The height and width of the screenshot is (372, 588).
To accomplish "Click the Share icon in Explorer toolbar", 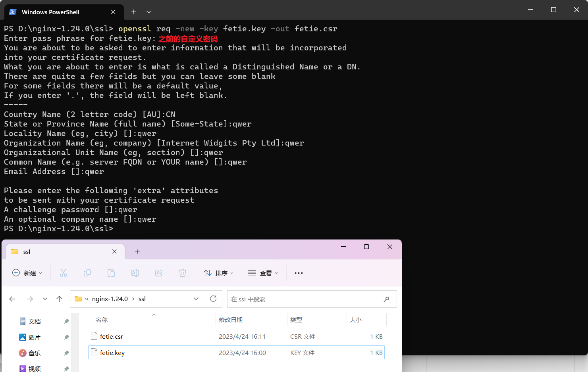I will (159, 273).
